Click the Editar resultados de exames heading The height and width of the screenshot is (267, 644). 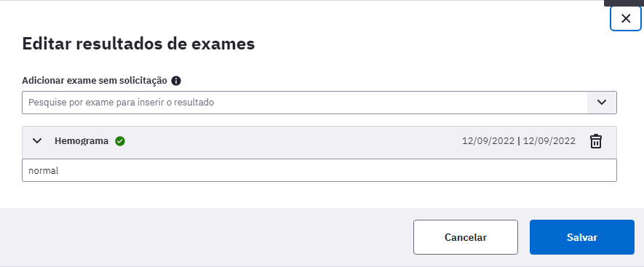click(x=138, y=44)
